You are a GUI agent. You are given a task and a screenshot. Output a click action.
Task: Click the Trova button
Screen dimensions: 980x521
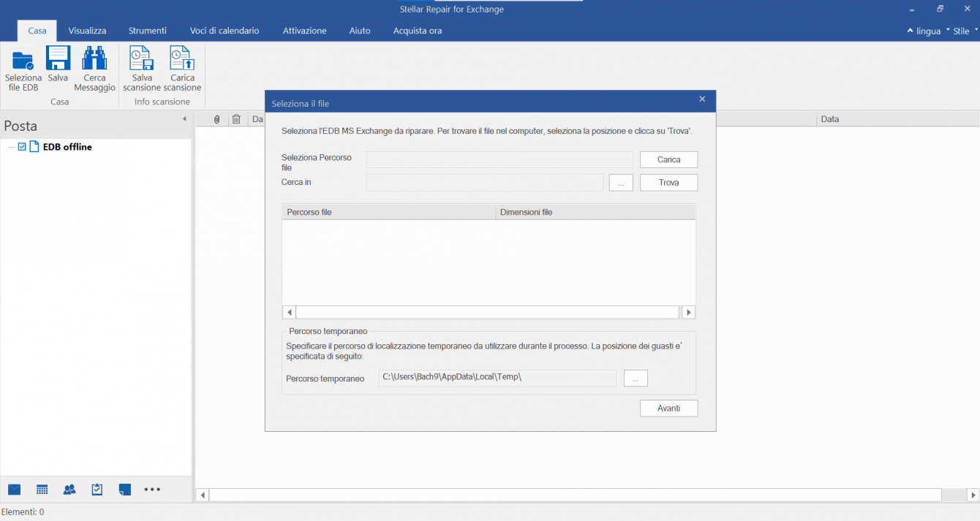tap(668, 183)
